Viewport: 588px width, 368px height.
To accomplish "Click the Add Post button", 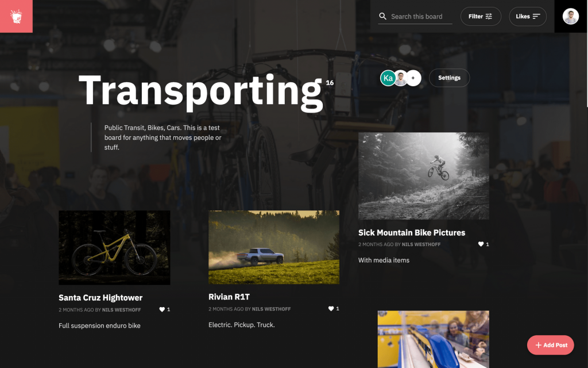I will pos(551,345).
